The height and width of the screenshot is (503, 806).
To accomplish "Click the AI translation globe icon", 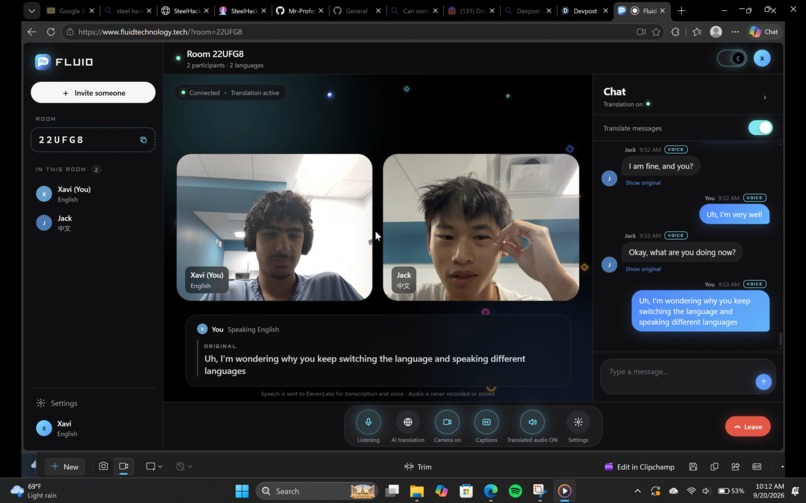I will [408, 422].
